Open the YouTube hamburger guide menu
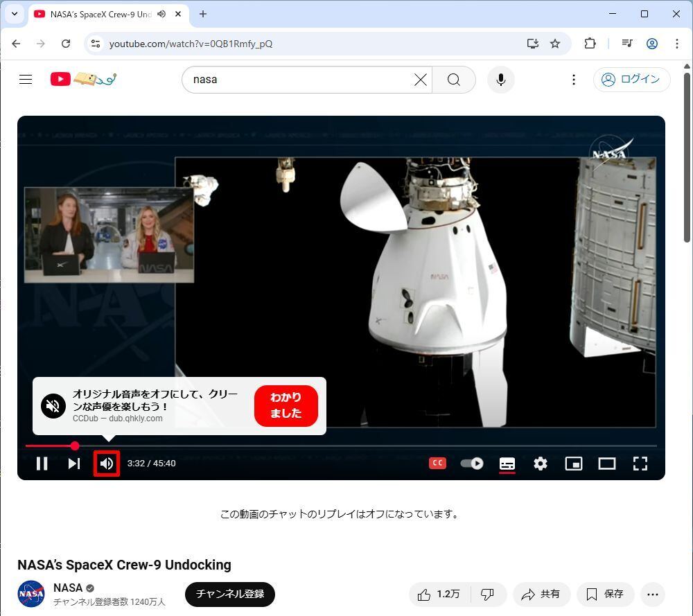Screen dimensions: 693x616 coord(26,80)
